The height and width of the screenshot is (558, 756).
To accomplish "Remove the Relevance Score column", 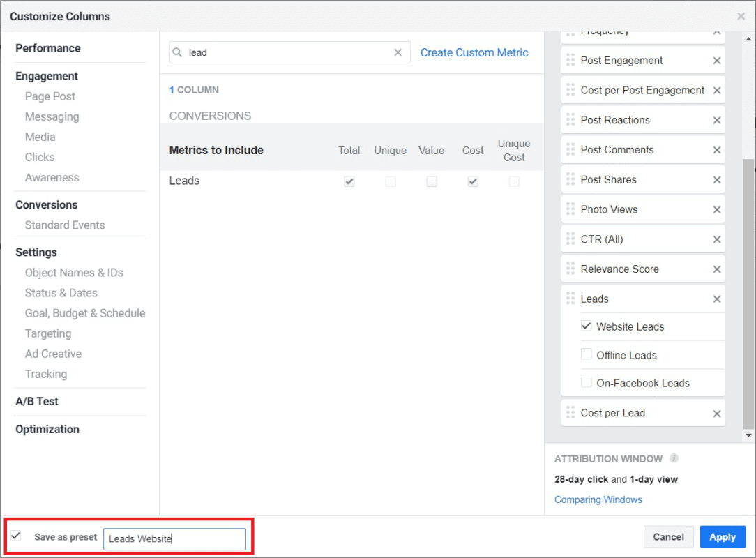I will (716, 269).
